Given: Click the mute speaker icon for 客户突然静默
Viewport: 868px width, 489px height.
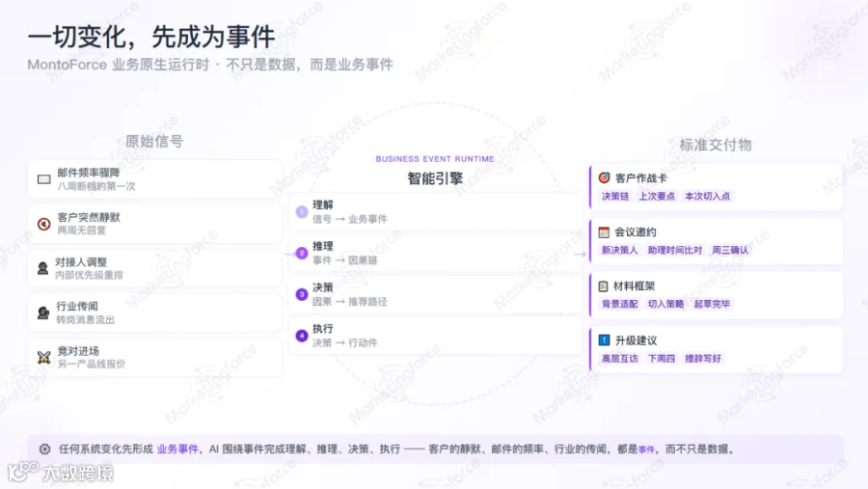Looking at the screenshot, I should [x=43, y=224].
